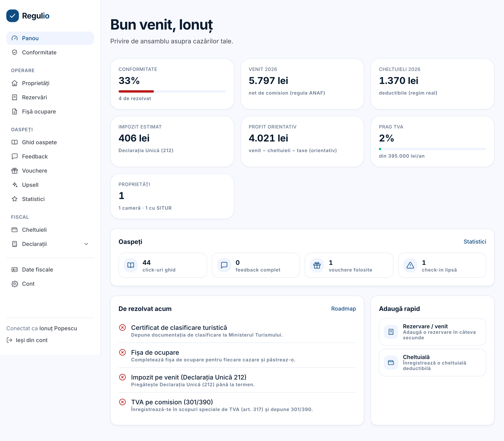The height and width of the screenshot is (441, 504).
Task: Click the red X icon beside Fișa de ocupare
Action: coord(122,352)
